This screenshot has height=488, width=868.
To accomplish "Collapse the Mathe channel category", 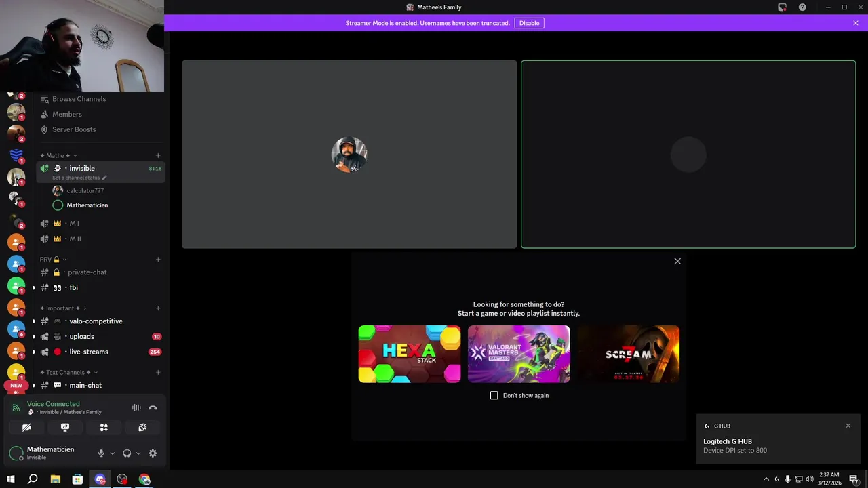I will pyautogui.click(x=58, y=156).
